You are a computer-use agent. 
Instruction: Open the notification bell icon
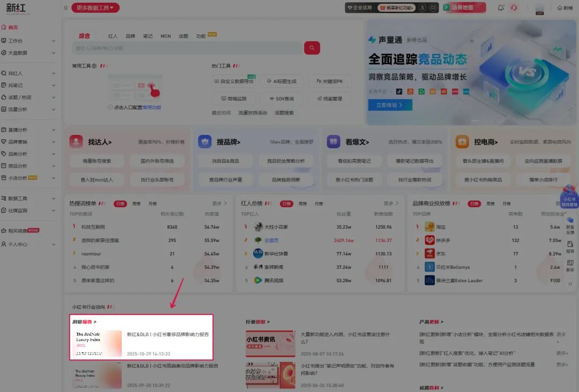pyautogui.click(x=501, y=7)
